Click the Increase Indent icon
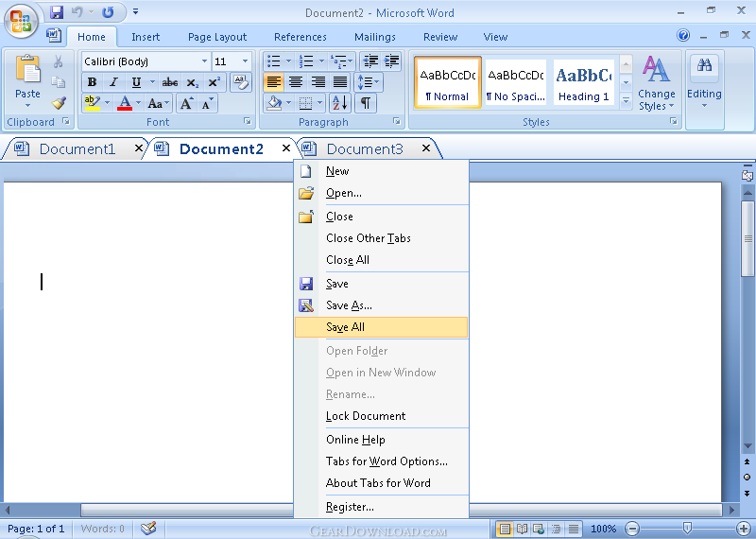The height and width of the screenshot is (539, 756). click(391, 61)
